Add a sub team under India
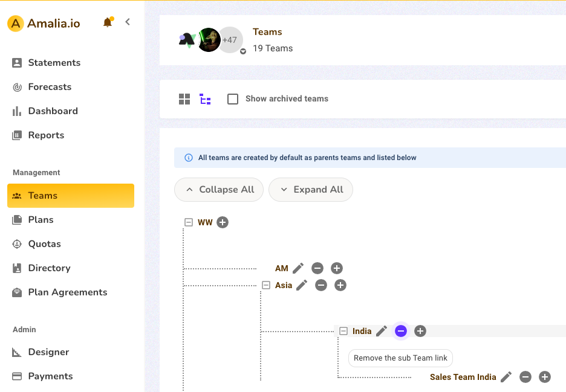Image resolution: width=566 pixels, height=392 pixels. pyautogui.click(x=420, y=331)
